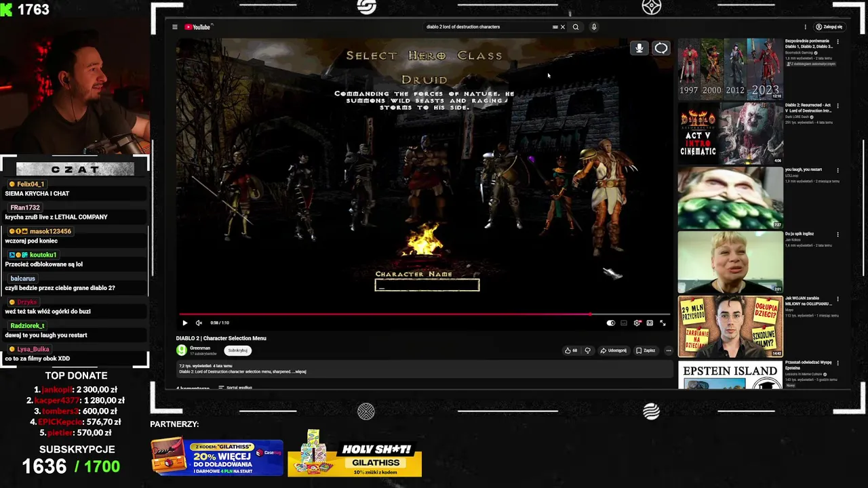Open the Act V Intro Cinematic thumbnail
Image resolution: width=868 pixels, height=488 pixels.
[730, 134]
